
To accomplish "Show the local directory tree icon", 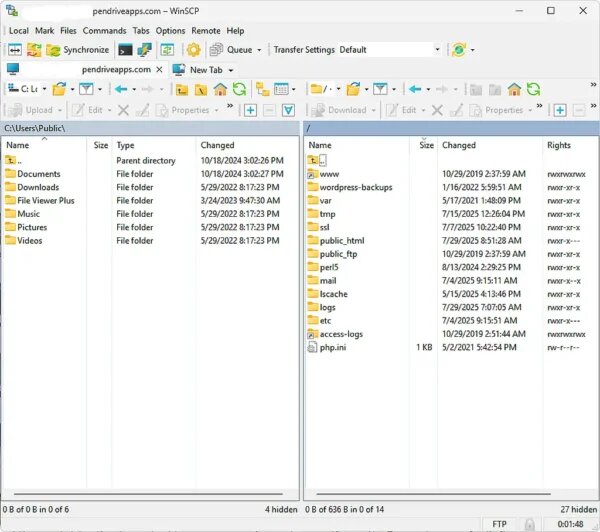I will pos(263,90).
